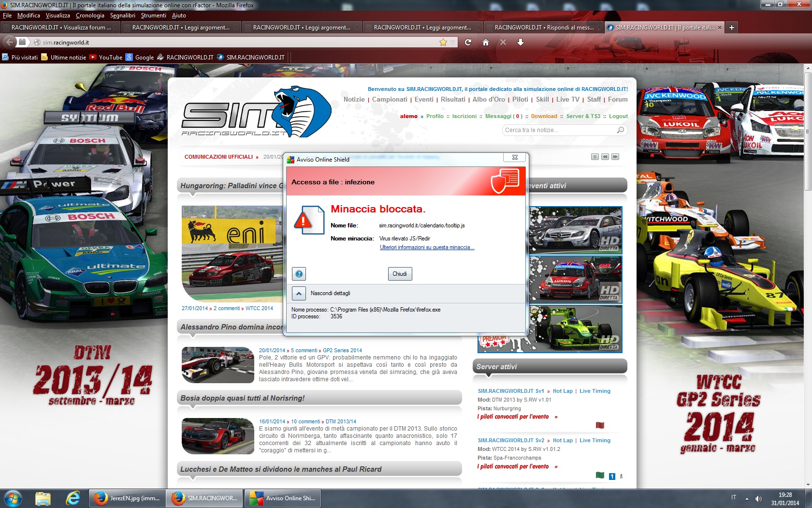Click the SIM RacingWorld cobra logo
The width and height of the screenshot is (812, 508).
click(256, 112)
